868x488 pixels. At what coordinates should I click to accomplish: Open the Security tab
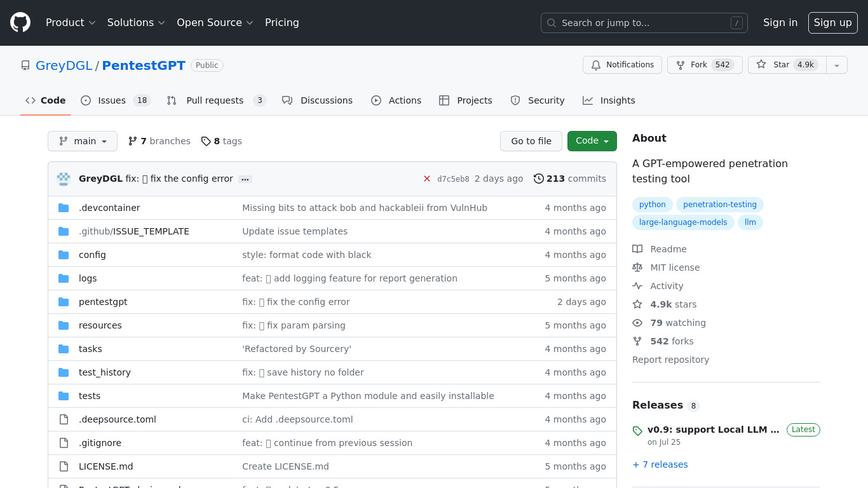click(537, 100)
